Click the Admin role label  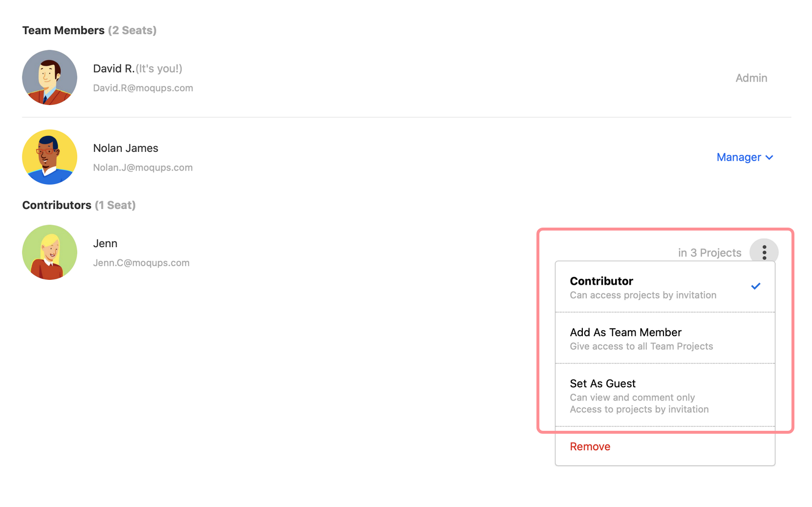[x=751, y=78]
